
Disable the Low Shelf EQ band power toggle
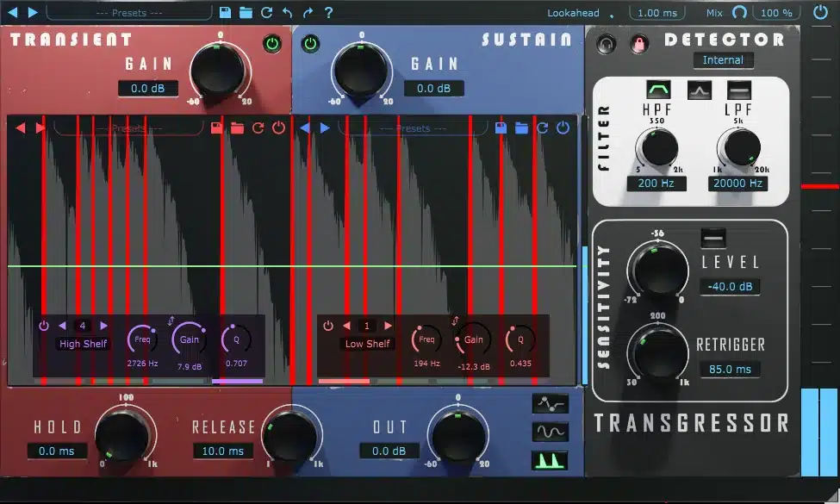327,327
